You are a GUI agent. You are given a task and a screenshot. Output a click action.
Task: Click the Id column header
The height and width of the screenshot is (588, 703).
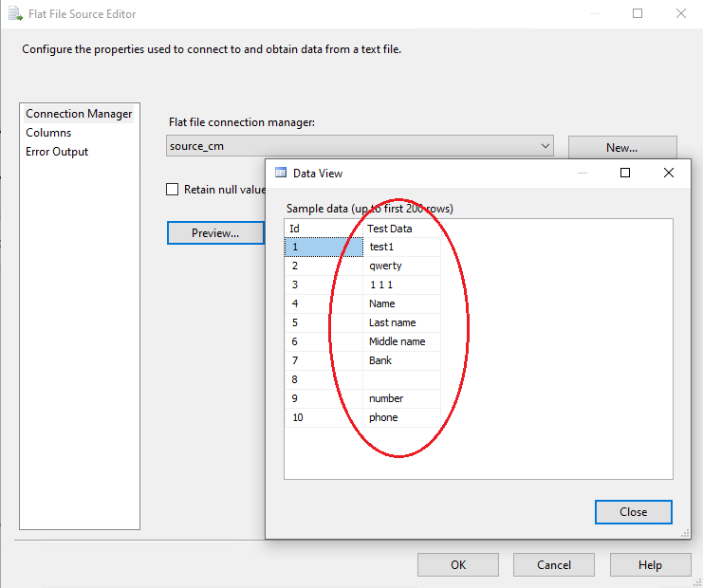pyautogui.click(x=323, y=229)
